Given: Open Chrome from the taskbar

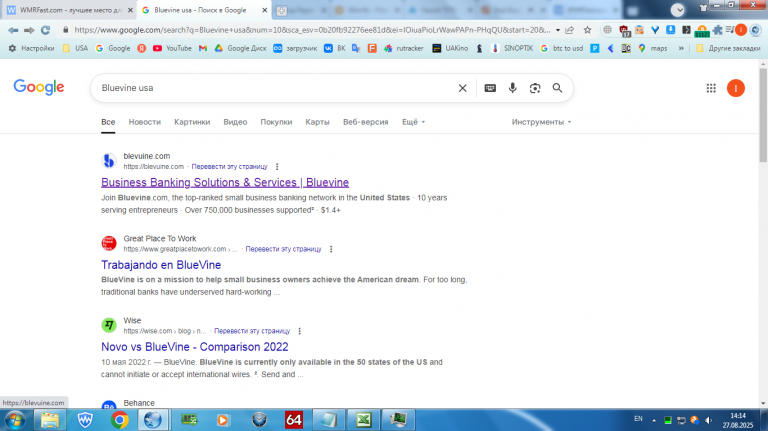Looking at the screenshot, I should coord(120,420).
